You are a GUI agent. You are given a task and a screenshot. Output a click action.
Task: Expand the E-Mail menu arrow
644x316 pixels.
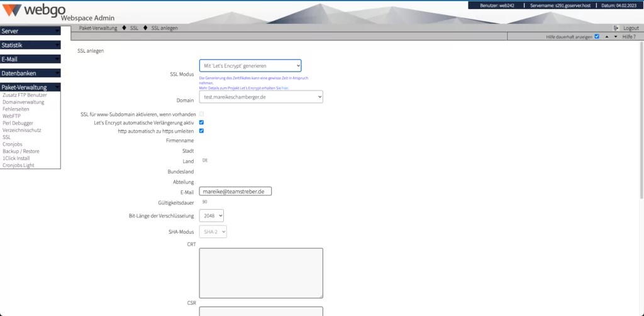click(x=57, y=59)
